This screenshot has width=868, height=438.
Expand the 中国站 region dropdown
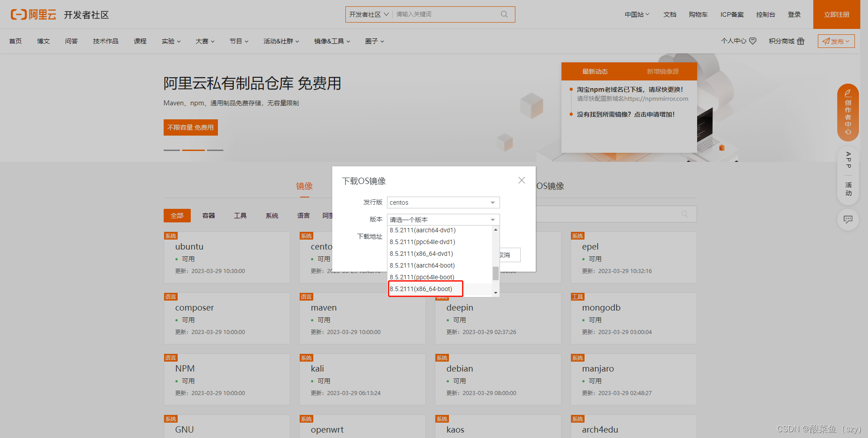point(637,14)
